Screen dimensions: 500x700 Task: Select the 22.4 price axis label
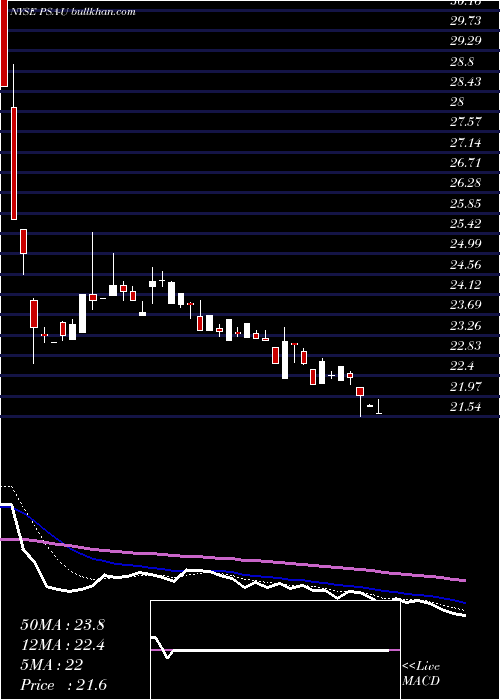click(x=463, y=366)
